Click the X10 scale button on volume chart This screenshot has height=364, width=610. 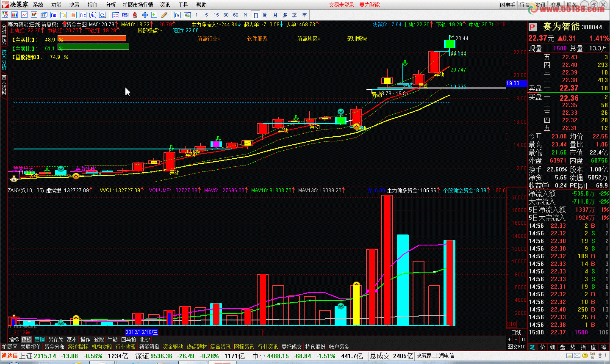pyautogui.click(x=512, y=324)
